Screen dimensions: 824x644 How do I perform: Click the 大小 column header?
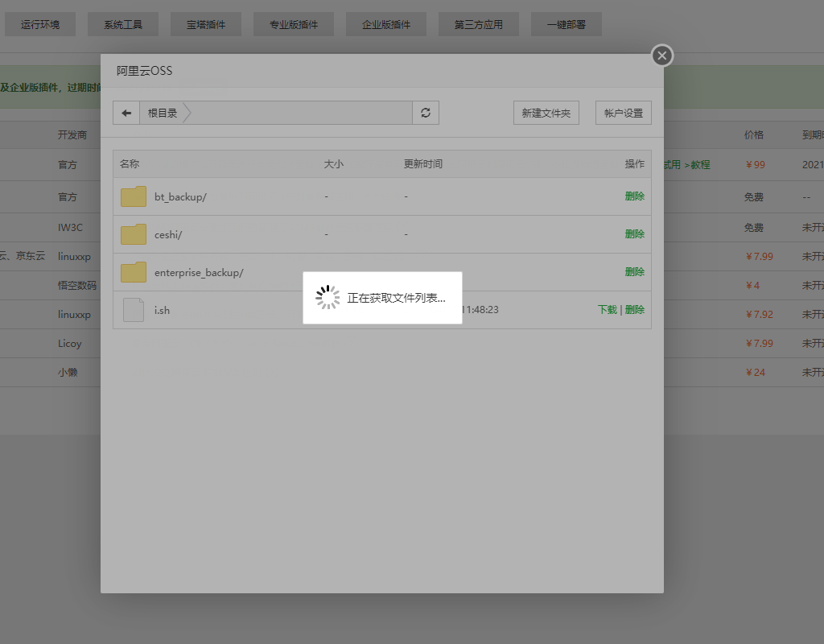pyautogui.click(x=334, y=164)
